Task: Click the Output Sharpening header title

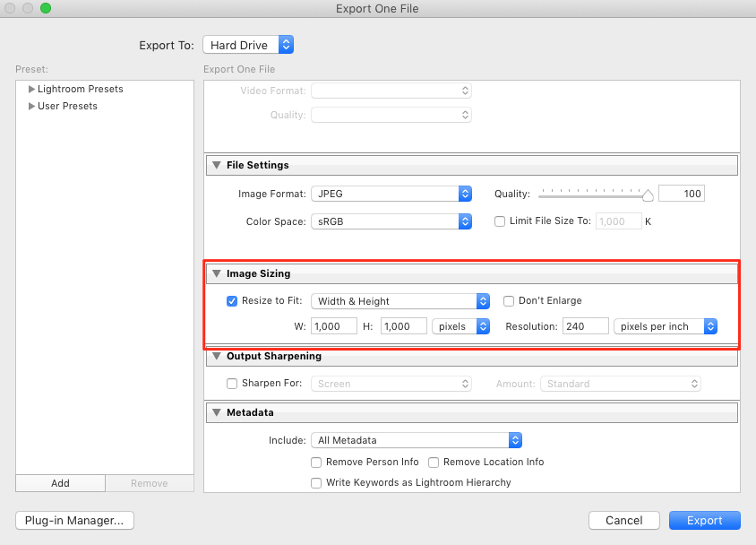Action: [274, 356]
